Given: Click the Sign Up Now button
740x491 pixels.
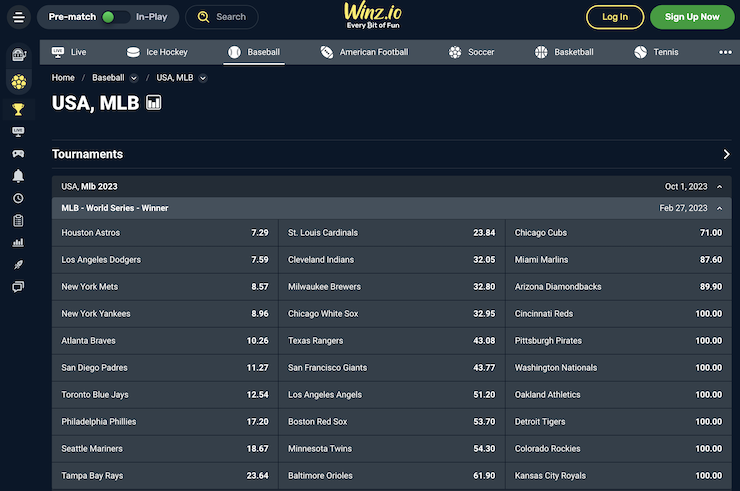Looking at the screenshot, I should [692, 17].
